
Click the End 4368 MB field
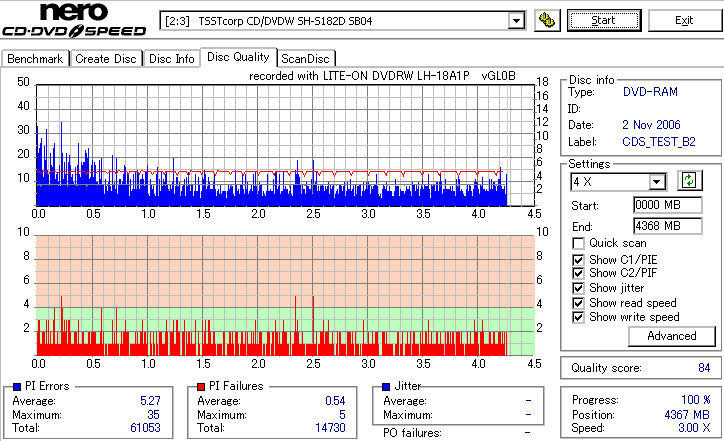click(x=668, y=226)
